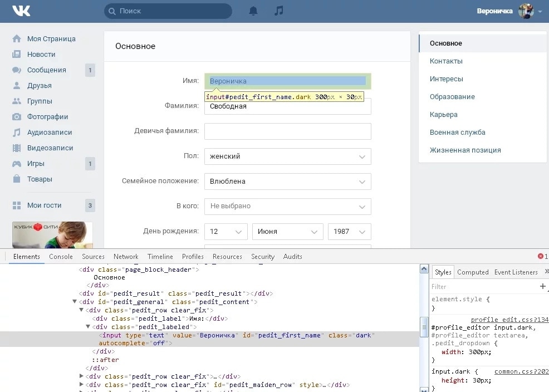Screen dimensions: 549x392
Task: Switch to the Profiles DevTools tab
Action: pos(193,257)
